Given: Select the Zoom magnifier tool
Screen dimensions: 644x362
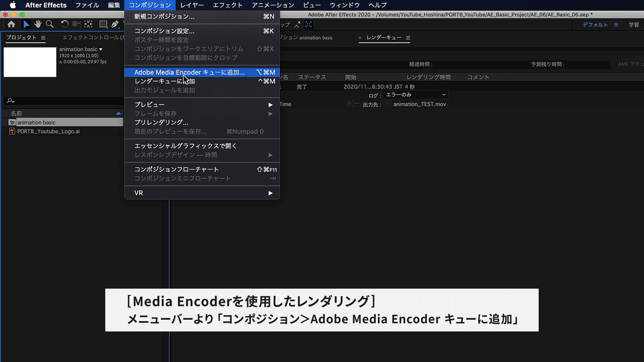Looking at the screenshot, I should 49,24.
